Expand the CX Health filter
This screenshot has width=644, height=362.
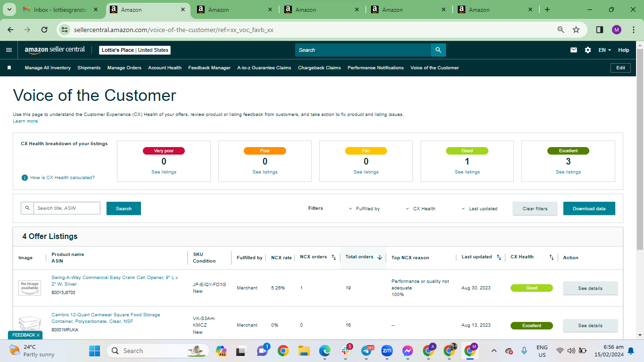click(x=421, y=209)
